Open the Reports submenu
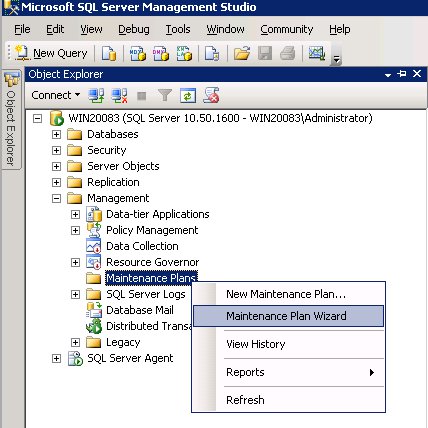 (x=289, y=372)
